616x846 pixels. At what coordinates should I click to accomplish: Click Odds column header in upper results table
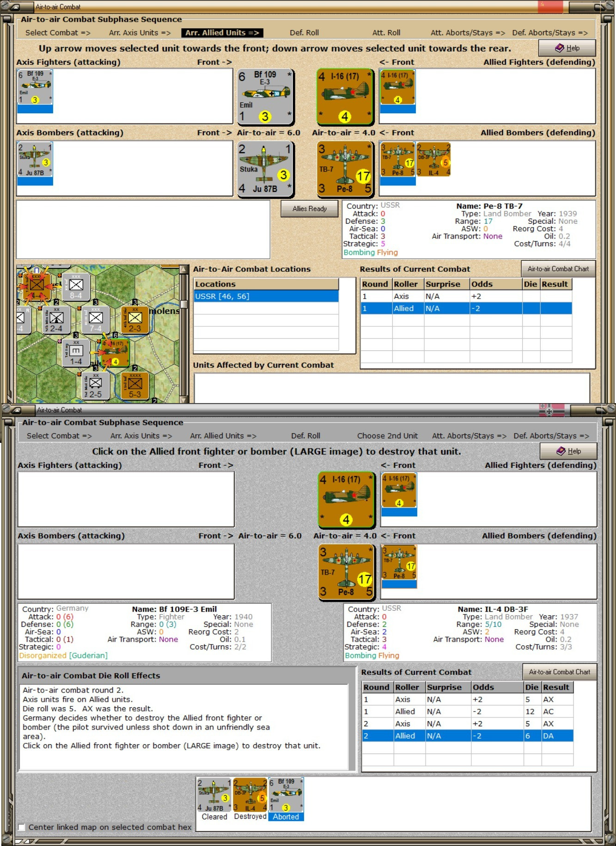coord(496,284)
